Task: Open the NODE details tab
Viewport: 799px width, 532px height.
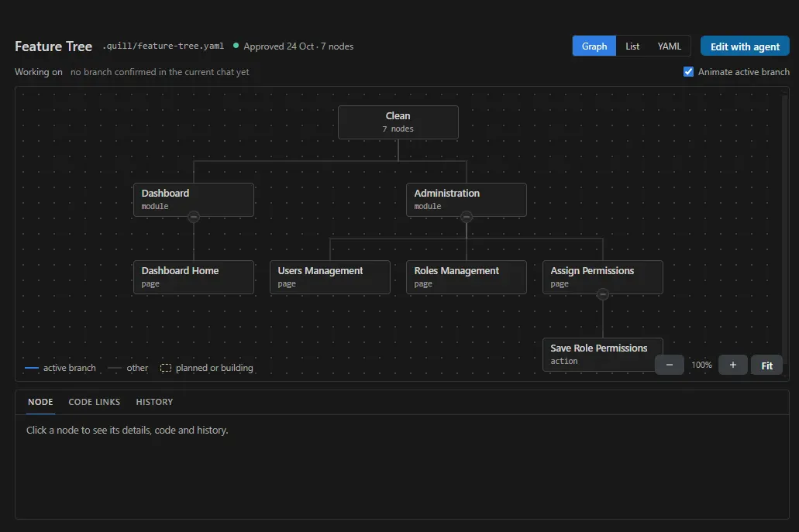Action: click(x=40, y=402)
